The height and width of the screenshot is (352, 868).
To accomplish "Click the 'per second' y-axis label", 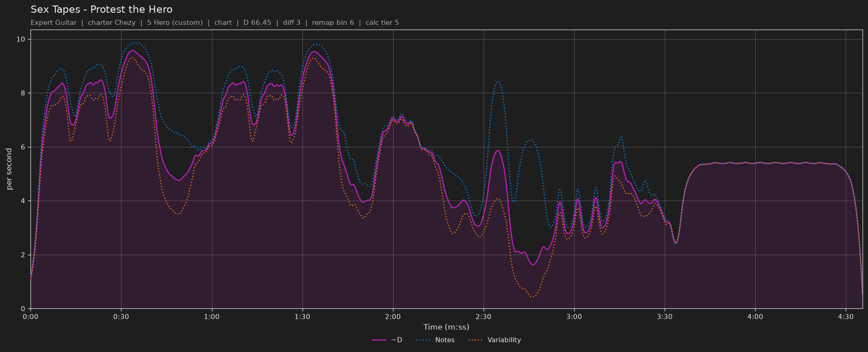I will point(9,169).
